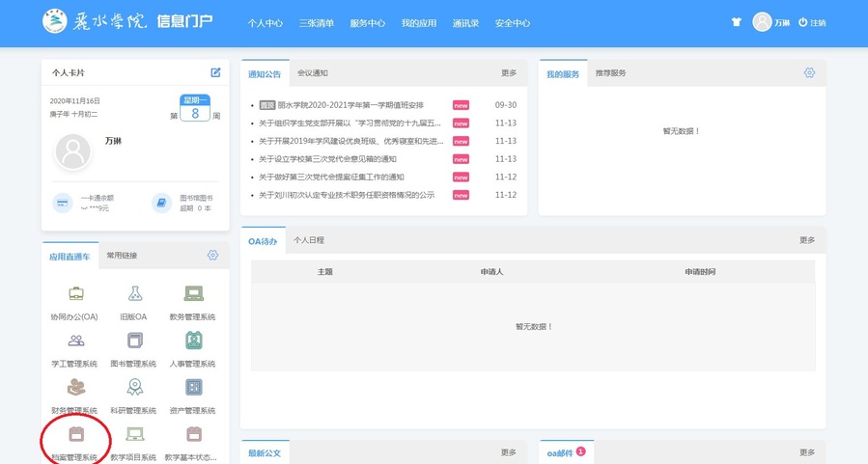Open the oa邮件 tab

[561, 453]
